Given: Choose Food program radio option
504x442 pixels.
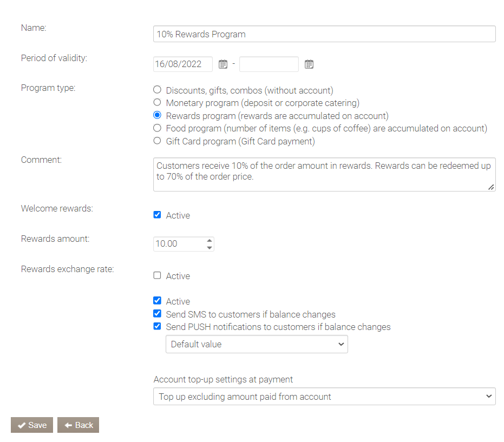Looking at the screenshot, I should [158, 128].
